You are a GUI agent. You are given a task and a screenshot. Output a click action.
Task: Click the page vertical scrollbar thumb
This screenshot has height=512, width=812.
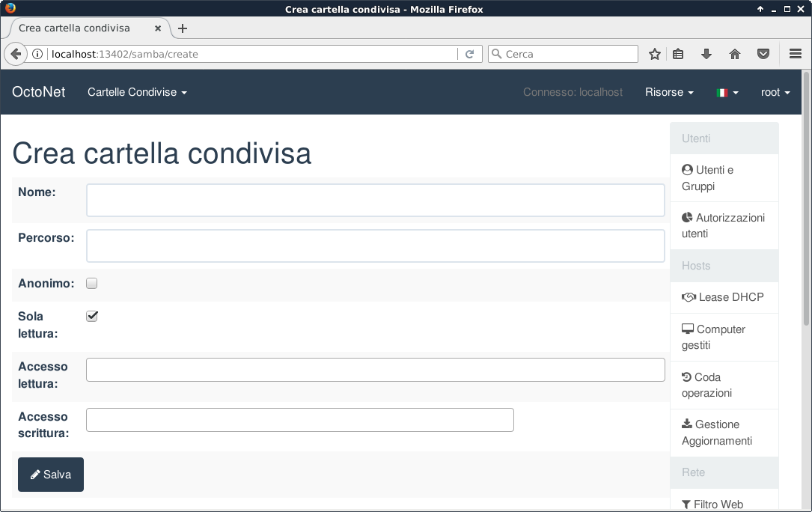[806, 198]
